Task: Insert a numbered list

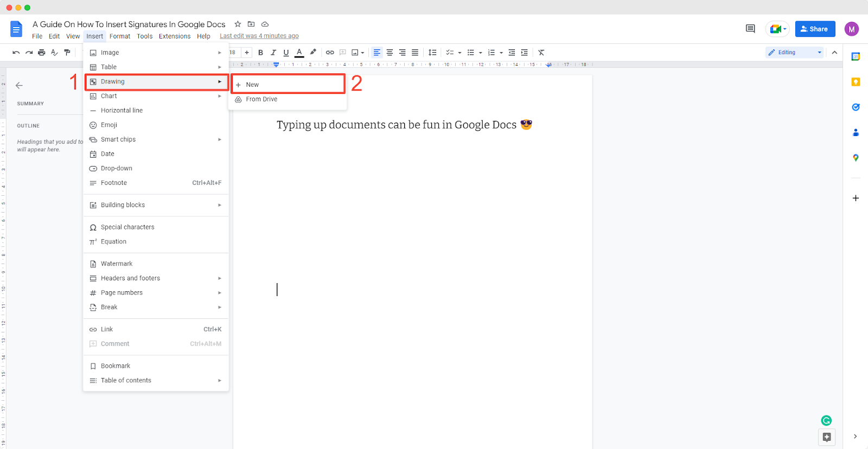Action: pyautogui.click(x=492, y=53)
